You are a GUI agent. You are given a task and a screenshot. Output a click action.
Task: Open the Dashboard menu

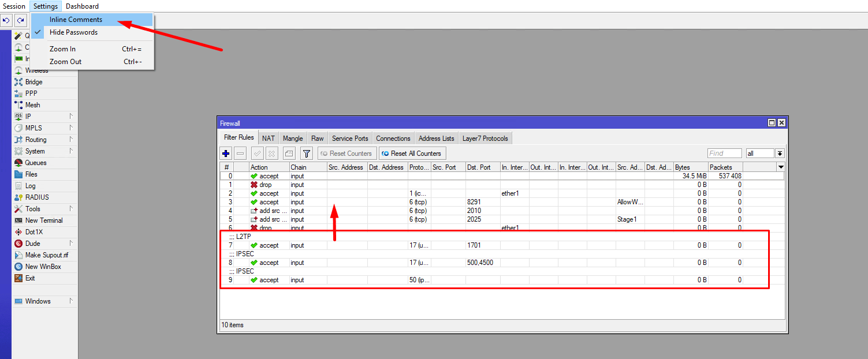click(82, 6)
